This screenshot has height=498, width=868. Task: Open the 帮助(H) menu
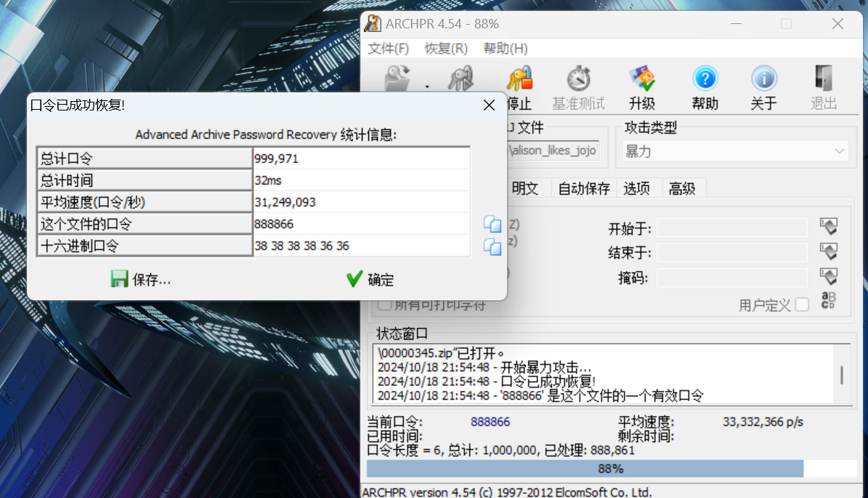[x=506, y=49]
